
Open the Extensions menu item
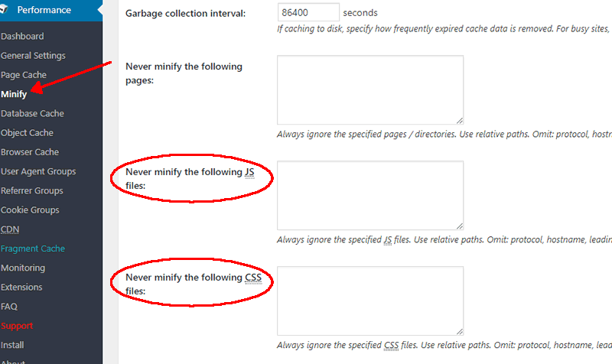pyautogui.click(x=21, y=287)
